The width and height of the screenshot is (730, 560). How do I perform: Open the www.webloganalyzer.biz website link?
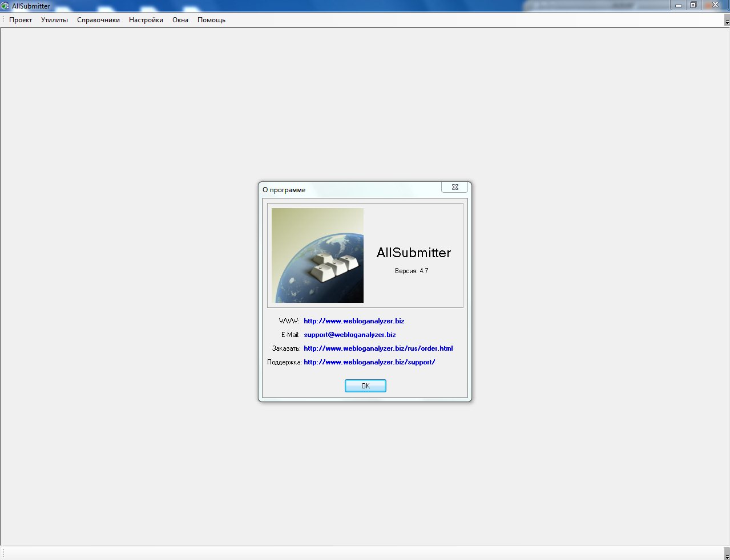pos(354,321)
